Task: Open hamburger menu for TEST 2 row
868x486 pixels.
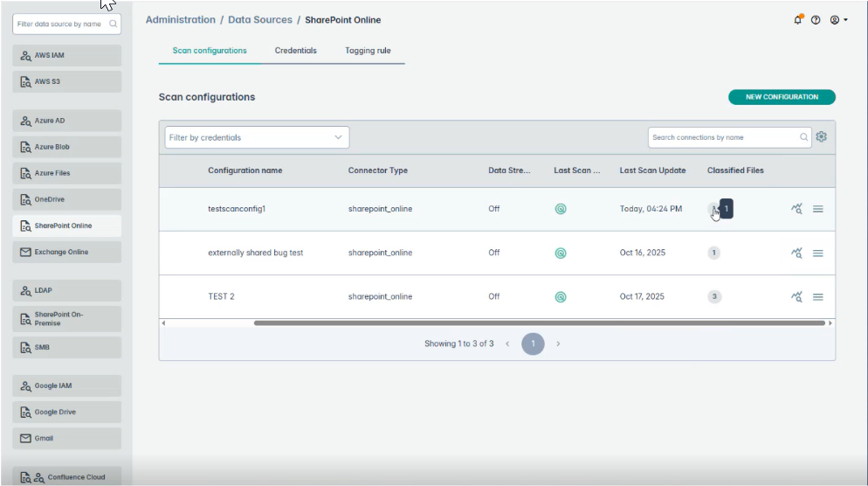Action: pyautogui.click(x=818, y=296)
